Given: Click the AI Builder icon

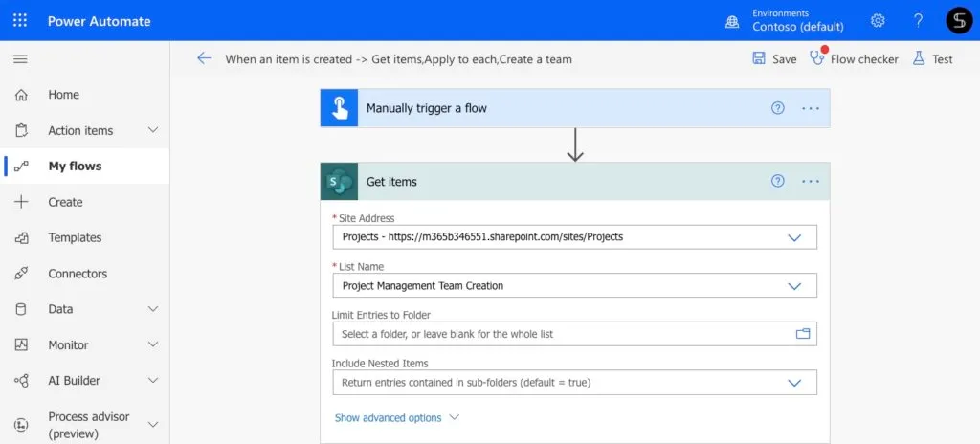Looking at the screenshot, I should [x=21, y=380].
